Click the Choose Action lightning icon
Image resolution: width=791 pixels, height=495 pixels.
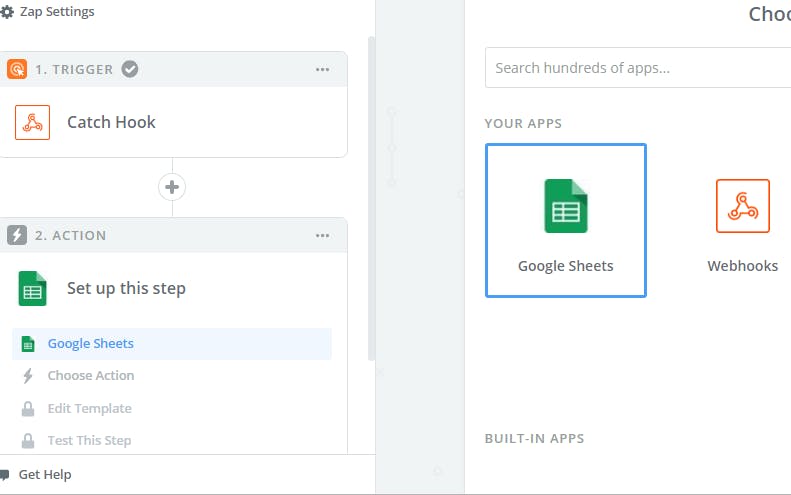pyautogui.click(x=28, y=376)
